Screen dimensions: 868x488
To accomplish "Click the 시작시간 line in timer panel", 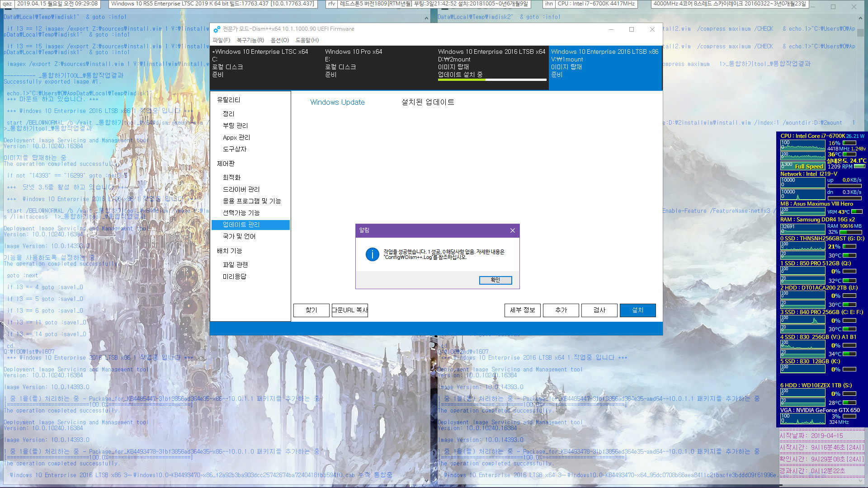I will coord(821,448).
